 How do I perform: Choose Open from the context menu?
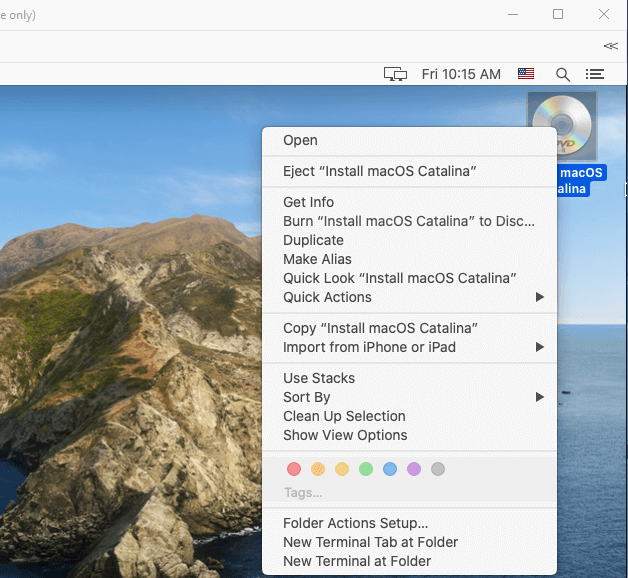pyautogui.click(x=409, y=140)
